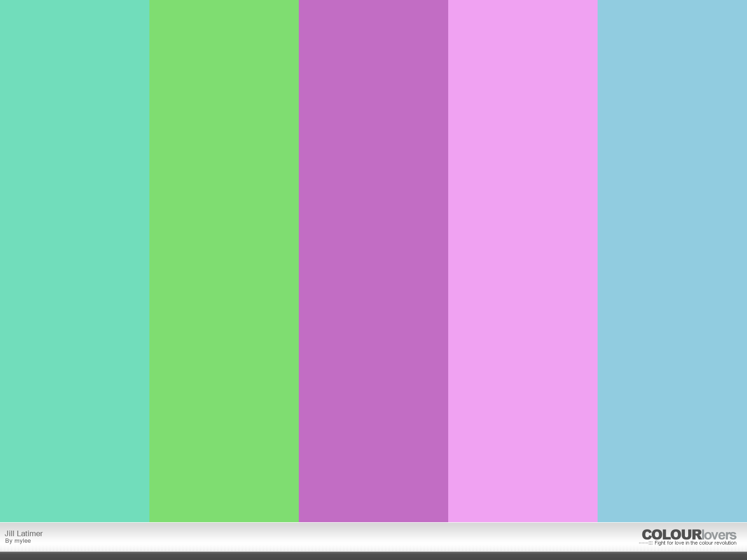Click the 'By mylee' author text
Viewport: 747px width, 560px height.
pyautogui.click(x=18, y=541)
